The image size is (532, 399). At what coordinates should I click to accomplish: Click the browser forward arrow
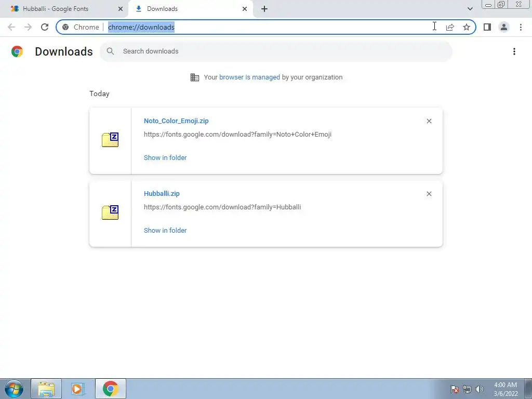click(28, 27)
